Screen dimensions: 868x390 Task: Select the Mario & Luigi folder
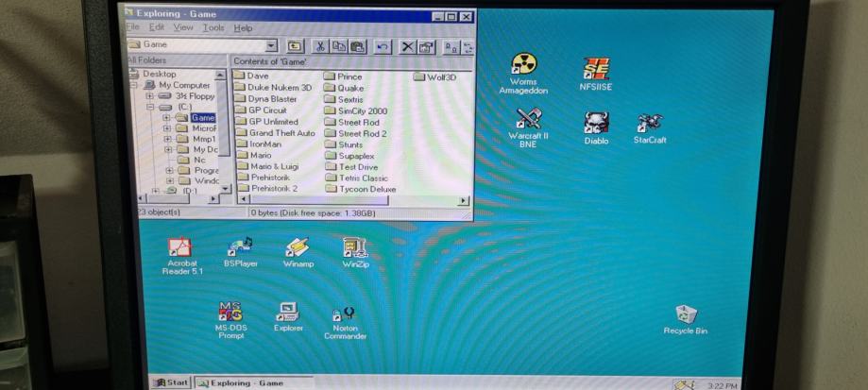click(266, 166)
